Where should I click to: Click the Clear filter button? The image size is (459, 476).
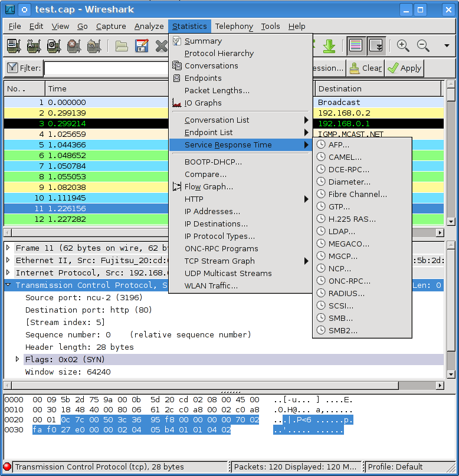tap(365, 68)
